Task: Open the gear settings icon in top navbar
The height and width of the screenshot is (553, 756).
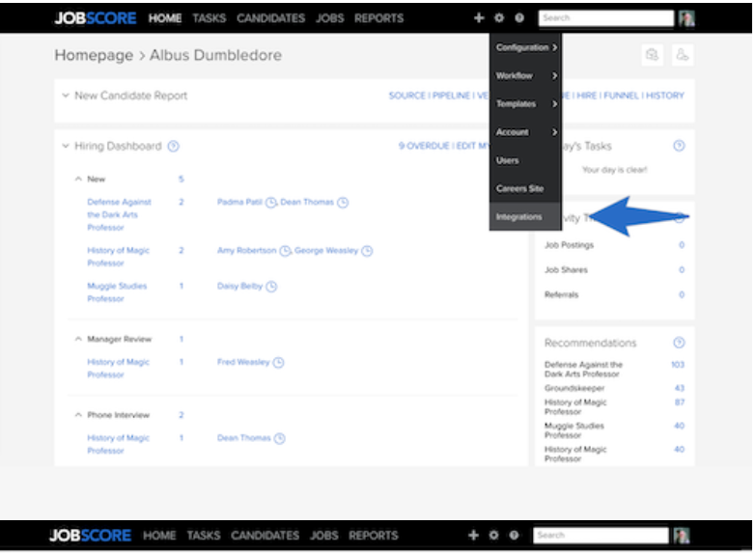Action: click(x=498, y=18)
